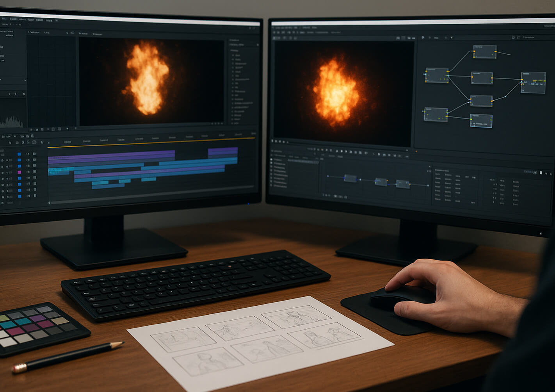Select the blue-outlined node in the node graph
This screenshot has width=555, height=392.
pyautogui.click(x=481, y=121)
